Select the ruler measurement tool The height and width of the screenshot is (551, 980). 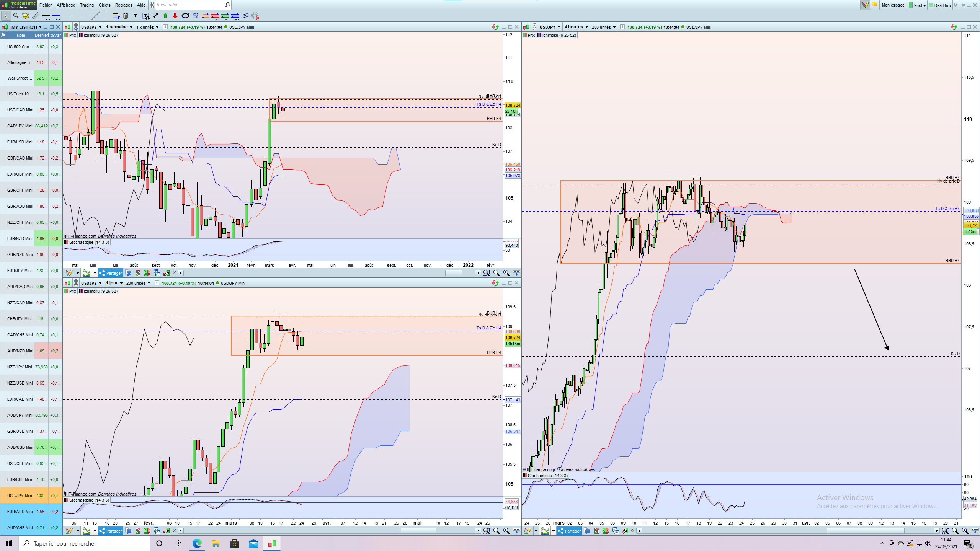coord(36,16)
